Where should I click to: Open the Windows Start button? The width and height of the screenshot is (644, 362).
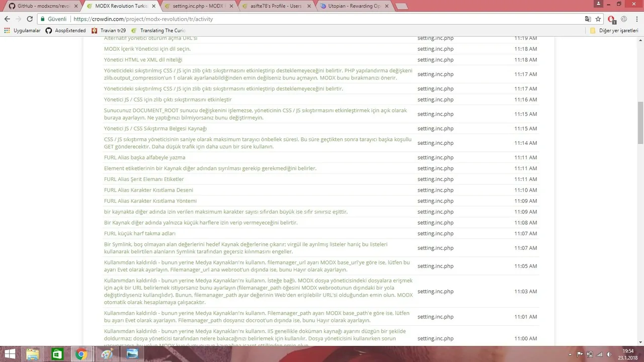pyautogui.click(x=10, y=354)
